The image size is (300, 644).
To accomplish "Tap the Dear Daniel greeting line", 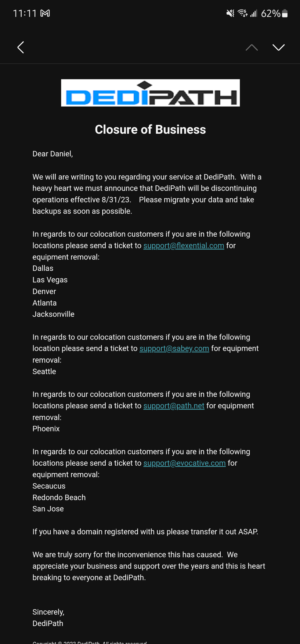I will 52,154.
